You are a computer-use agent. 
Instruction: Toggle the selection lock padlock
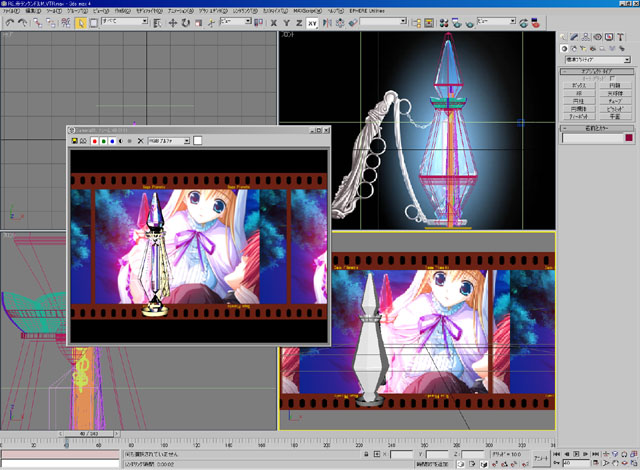click(x=367, y=454)
